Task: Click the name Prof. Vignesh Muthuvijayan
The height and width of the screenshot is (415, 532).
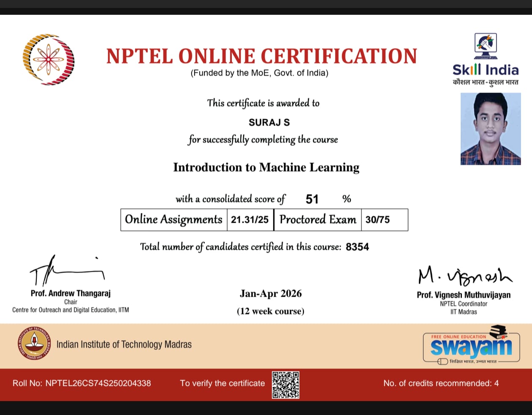Action: pos(464,295)
